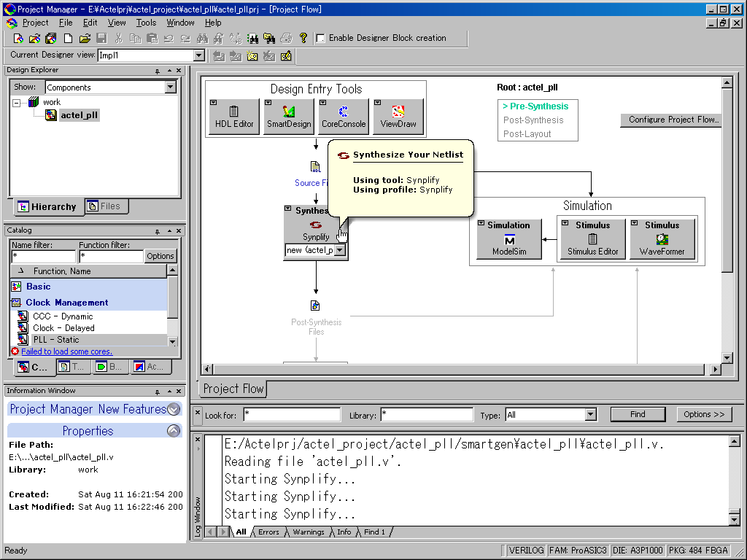Click the Function, Name column header

pyautogui.click(x=88, y=271)
